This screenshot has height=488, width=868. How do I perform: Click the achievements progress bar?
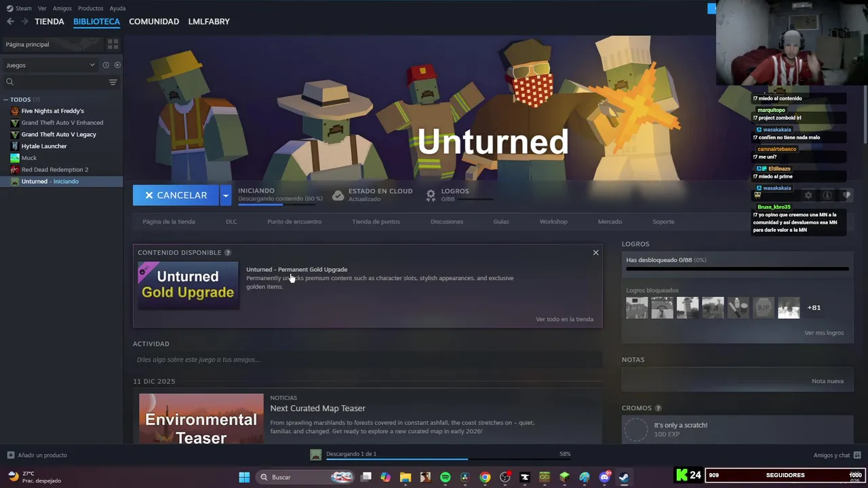tap(737, 269)
